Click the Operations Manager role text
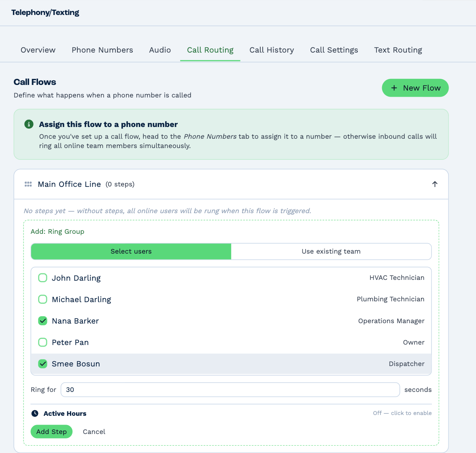This screenshot has height=453, width=476. point(391,321)
